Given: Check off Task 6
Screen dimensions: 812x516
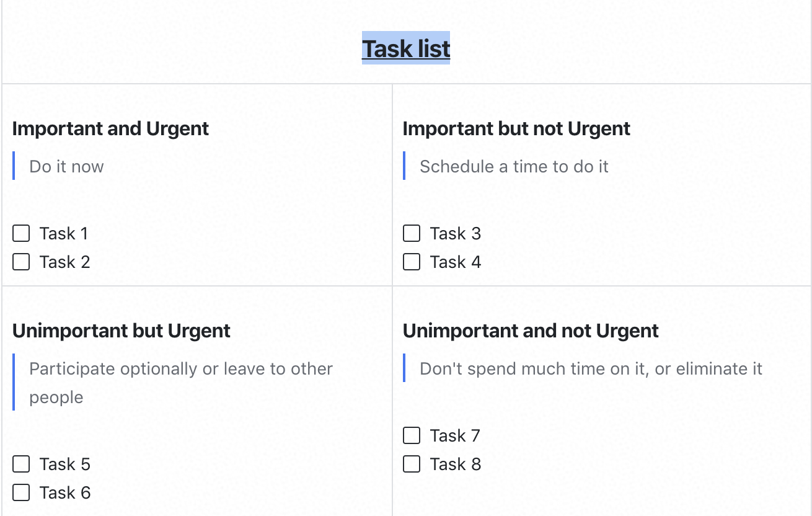Looking at the screenshot, I should tap(21, 492).
